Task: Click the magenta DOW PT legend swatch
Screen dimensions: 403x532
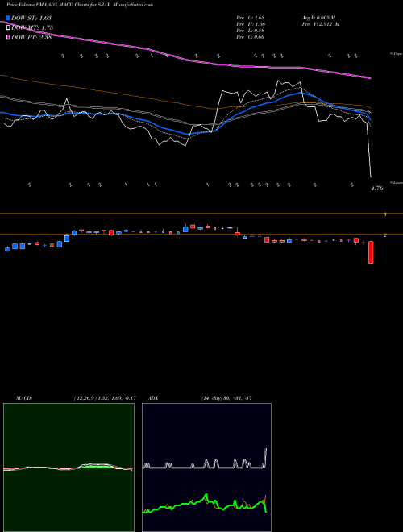Action: (9, 37)
